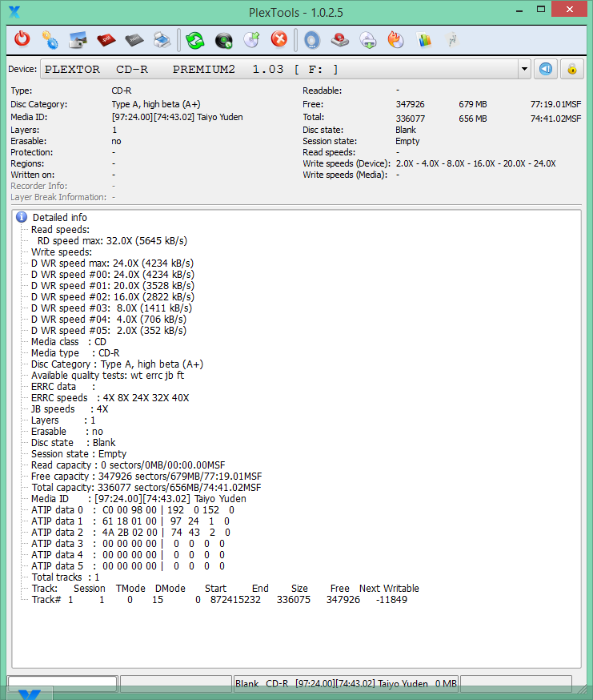593x700 pixels.
Task: Export report with the red PDF icon
Action: coord(106,40)
